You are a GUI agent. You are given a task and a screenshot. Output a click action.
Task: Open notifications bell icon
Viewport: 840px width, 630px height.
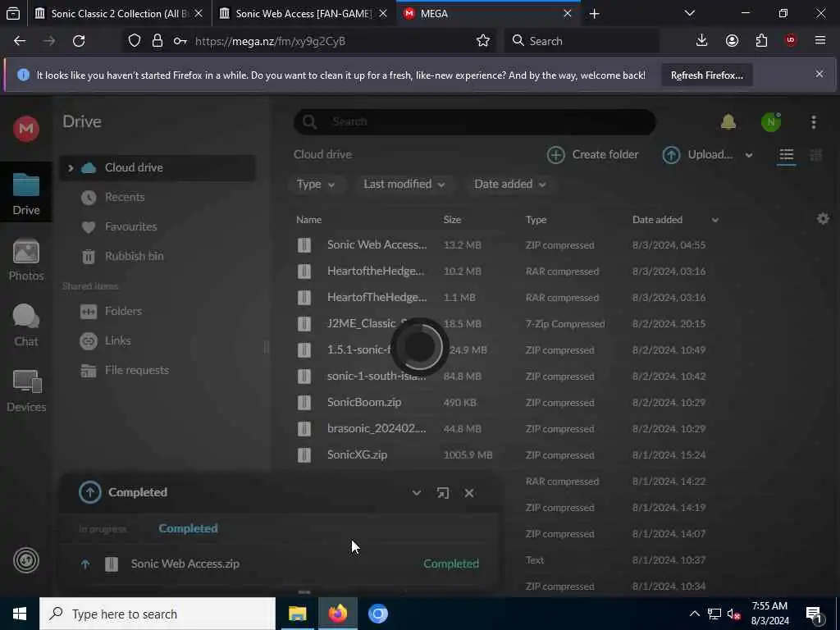pos(728,122)
